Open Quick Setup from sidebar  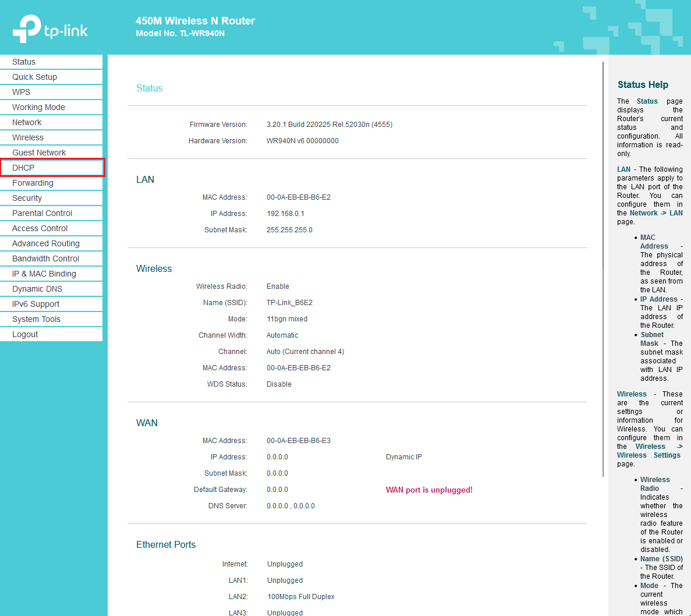[x=34, y=77]
